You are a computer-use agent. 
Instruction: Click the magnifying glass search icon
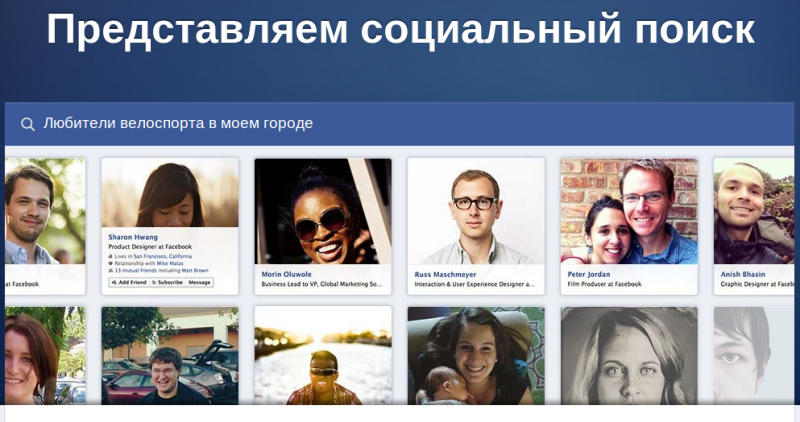[x=28, y=124]
